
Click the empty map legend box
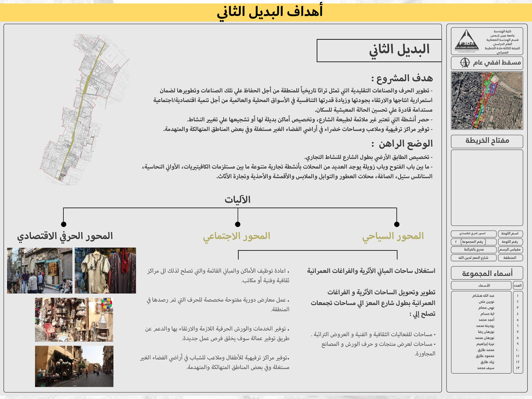(x=487, y=188)
